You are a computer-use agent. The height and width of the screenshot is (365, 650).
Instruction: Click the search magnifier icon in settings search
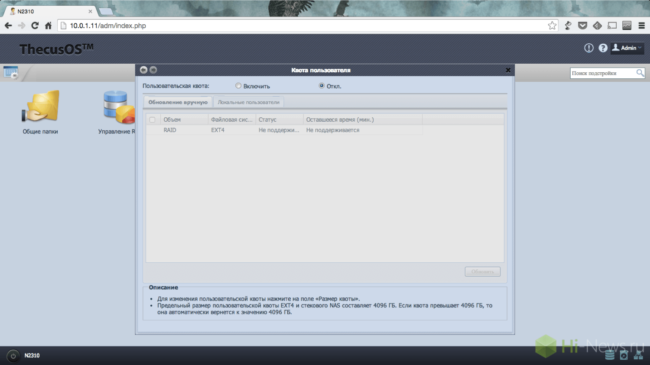pos(640,73)
